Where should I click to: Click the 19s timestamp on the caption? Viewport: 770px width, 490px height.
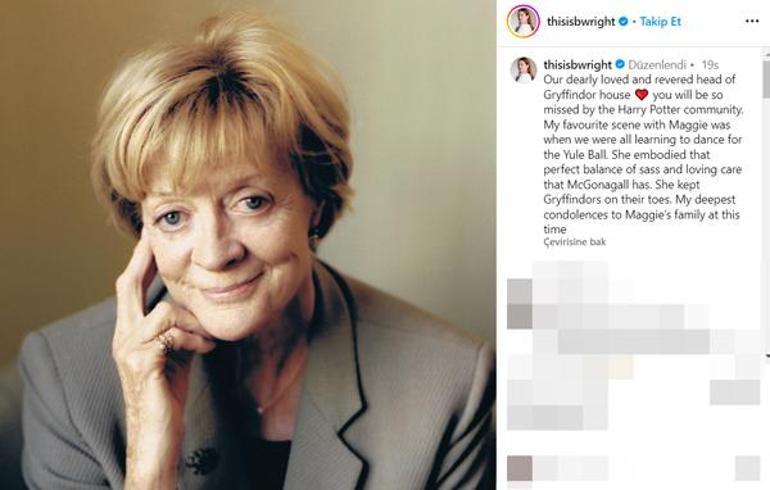(710, 65)
